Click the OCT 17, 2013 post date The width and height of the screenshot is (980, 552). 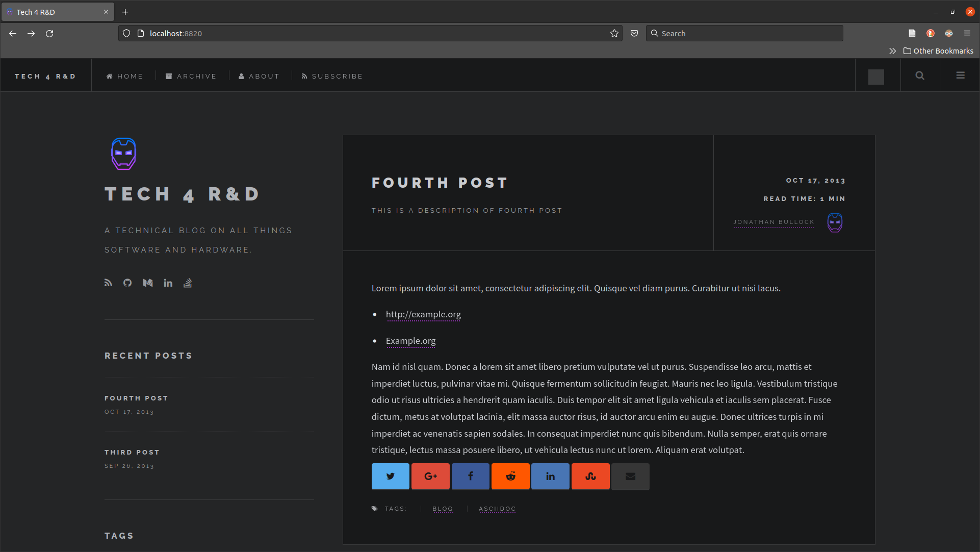tap(815, 181)
